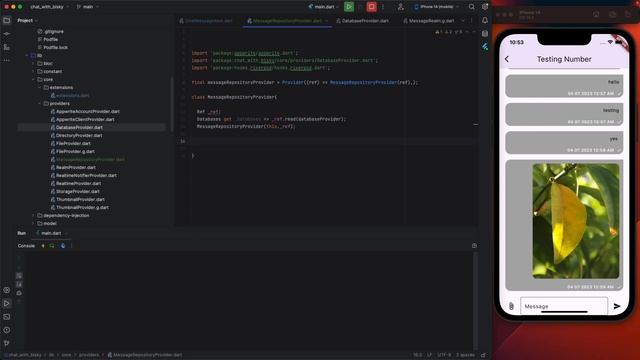This screenshot has height=360, width=640.
Task: Click the UTF-8 encoding in status bar
Action: coord(444,355)
